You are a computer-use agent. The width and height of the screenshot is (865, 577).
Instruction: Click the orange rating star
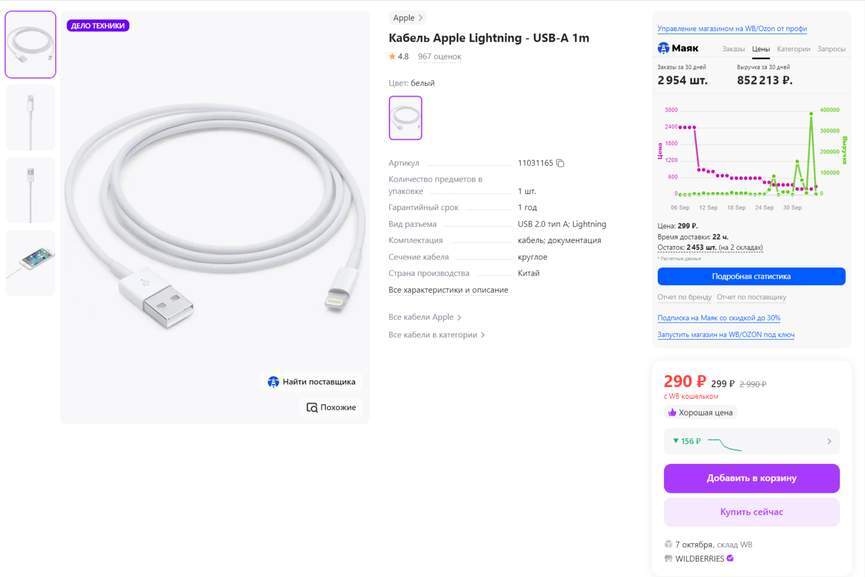[x=393, y=57]
